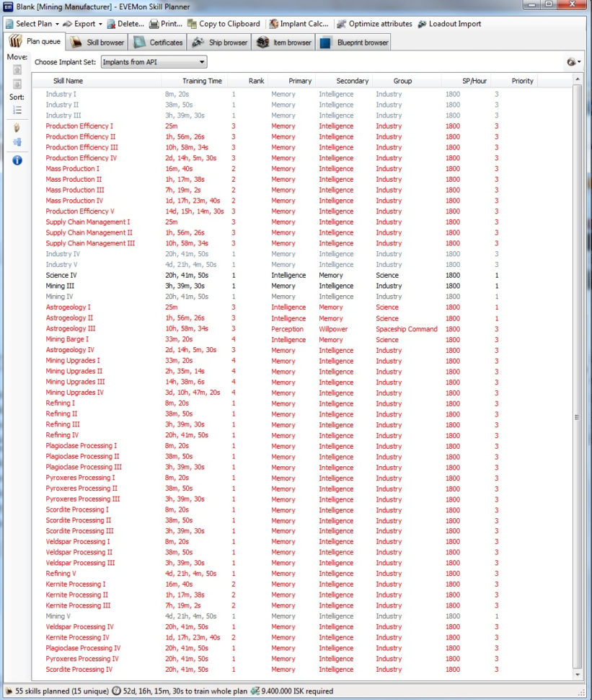Select the implant icon in the left sidebar
Viewport: 592px width, 700px height.
tap(17, 128)
